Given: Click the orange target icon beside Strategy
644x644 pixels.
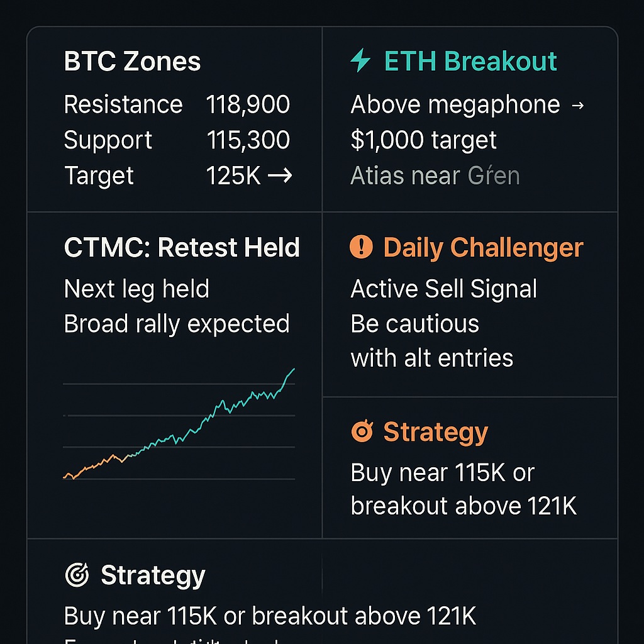Looking at the screenshot, I should click(362, 431).
